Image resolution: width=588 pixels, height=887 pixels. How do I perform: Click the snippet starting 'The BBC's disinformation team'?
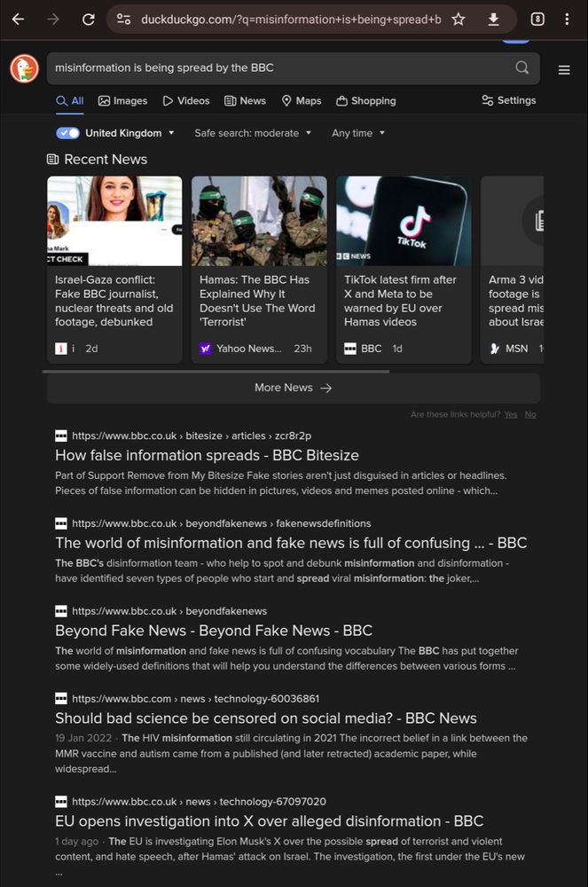point(281,570)
